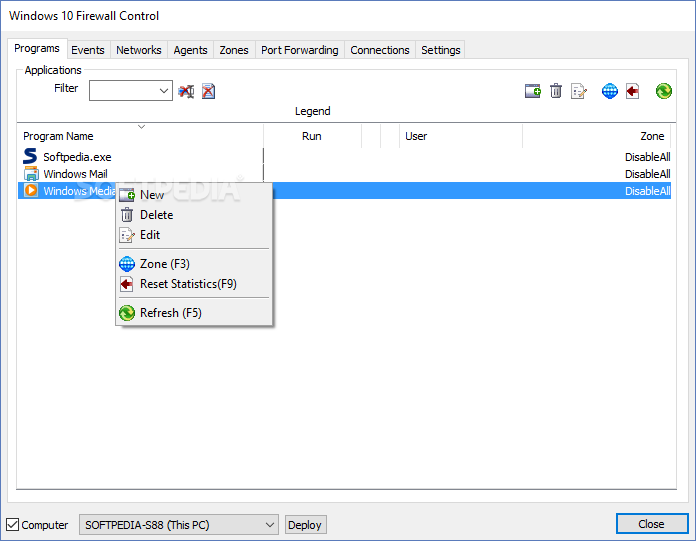Click the Legend label
Viewport: 696px width, 541px height.
[x=312, y=111]
